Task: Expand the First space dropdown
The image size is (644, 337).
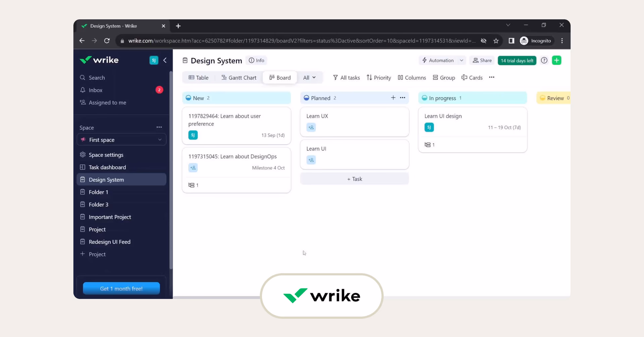Action: (160, 139)
